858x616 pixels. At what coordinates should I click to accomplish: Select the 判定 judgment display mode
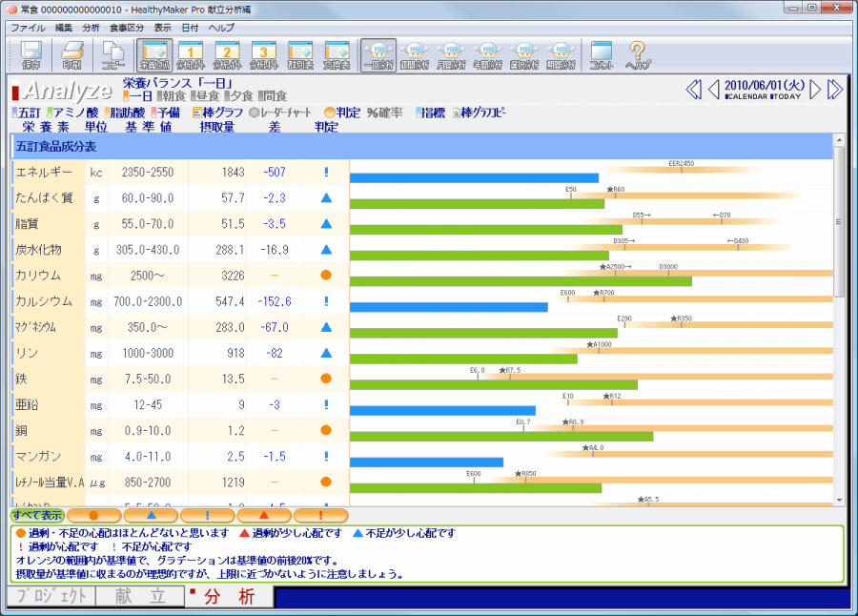coord(342,113)
